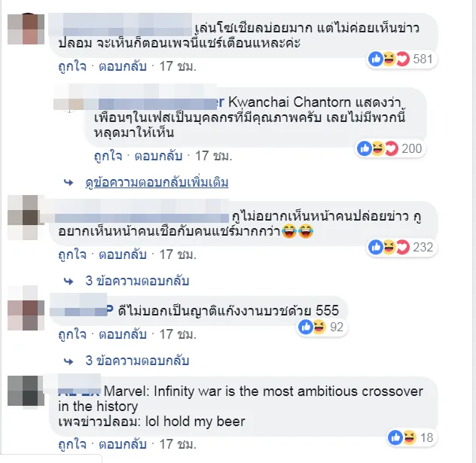The width and height of the screenshot is (476, 463).
Task: Expand 3 replies under the 232-reaction comment
Action: pyautogui.click(x=137, y=281)
